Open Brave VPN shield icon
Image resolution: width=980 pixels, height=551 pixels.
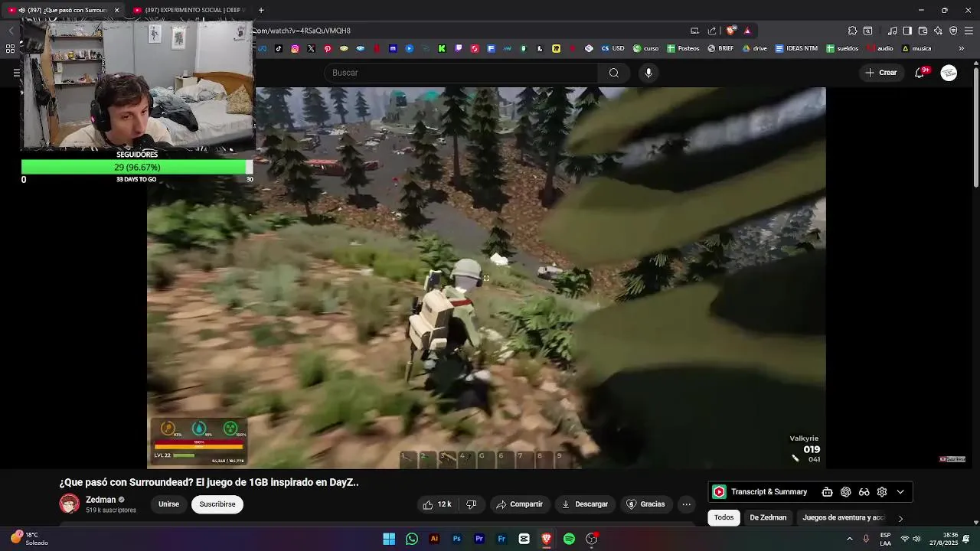(x=953, y=31)
